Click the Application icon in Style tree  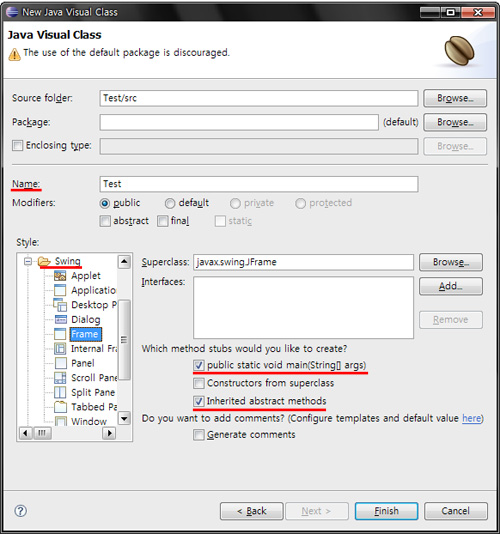(60, 290)
